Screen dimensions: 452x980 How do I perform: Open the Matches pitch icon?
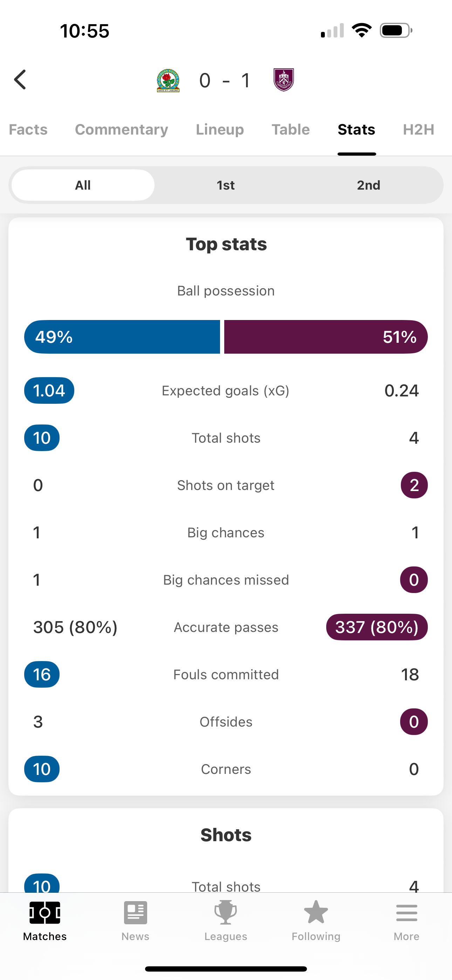point(45,912)
